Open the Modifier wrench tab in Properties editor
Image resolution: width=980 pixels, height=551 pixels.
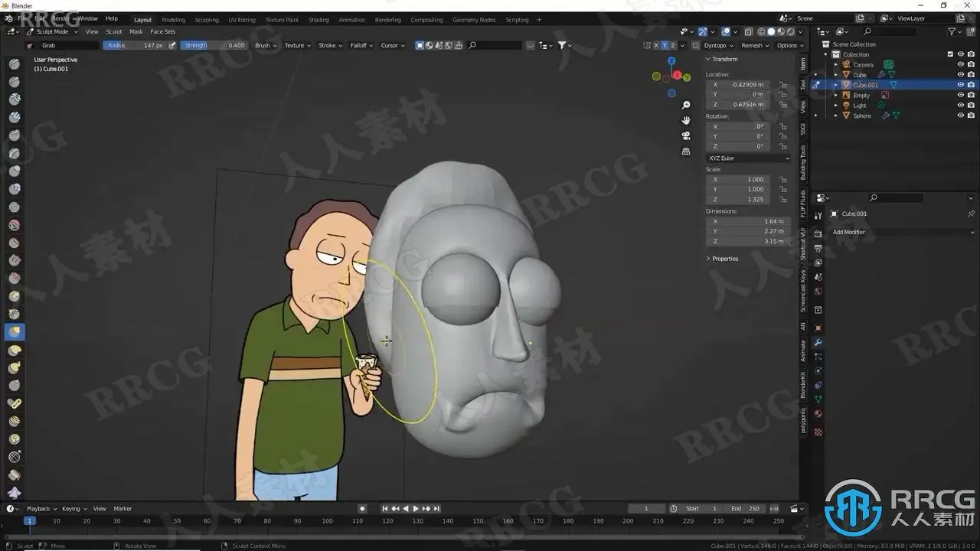818,342
